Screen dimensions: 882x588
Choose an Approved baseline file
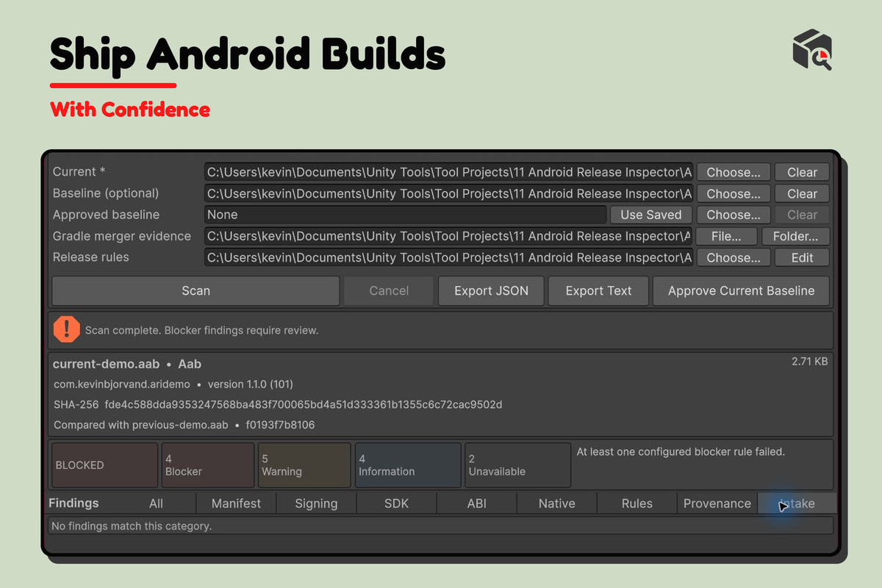(x=734, y=215)
